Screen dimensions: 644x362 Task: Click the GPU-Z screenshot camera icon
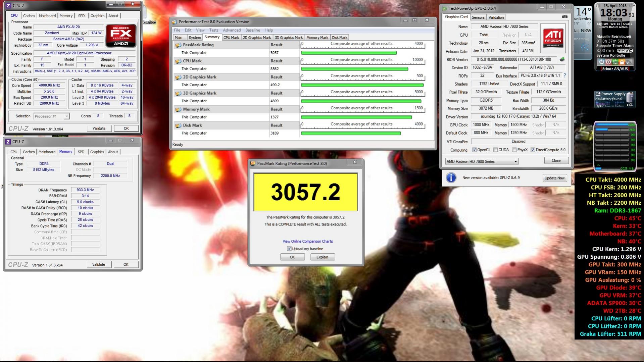[x=565, y=17]
